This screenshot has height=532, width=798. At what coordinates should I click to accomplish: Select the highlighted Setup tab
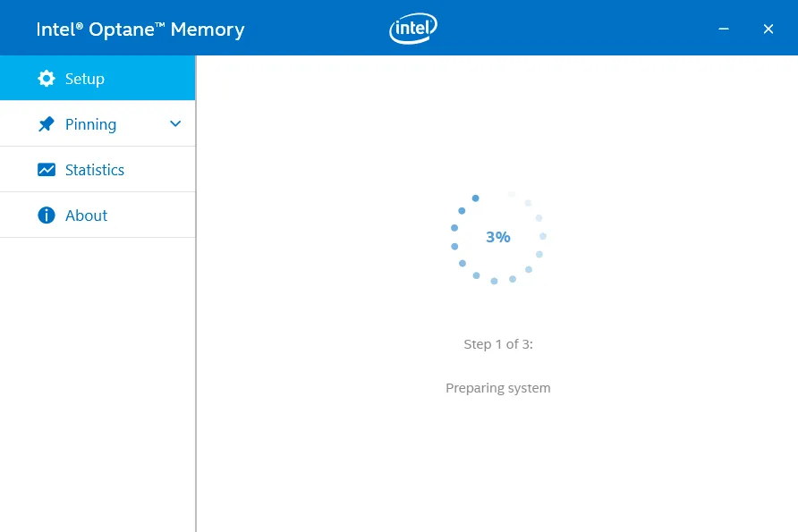[84, 79]
